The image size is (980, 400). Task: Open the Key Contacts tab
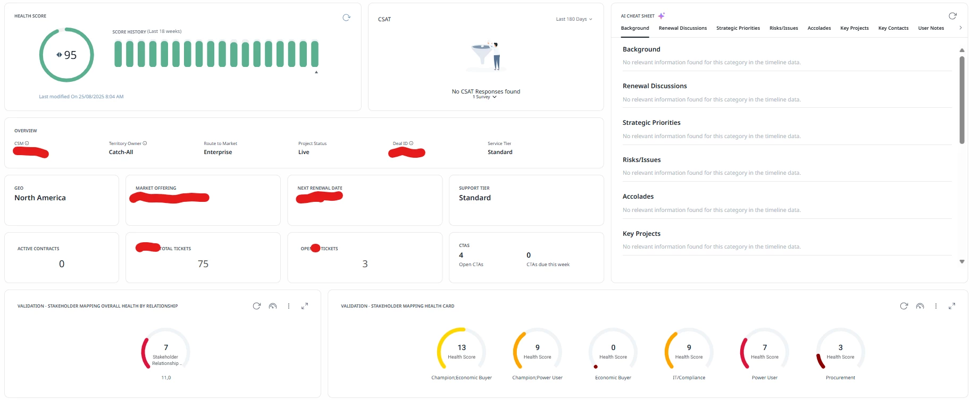(893, 28)
